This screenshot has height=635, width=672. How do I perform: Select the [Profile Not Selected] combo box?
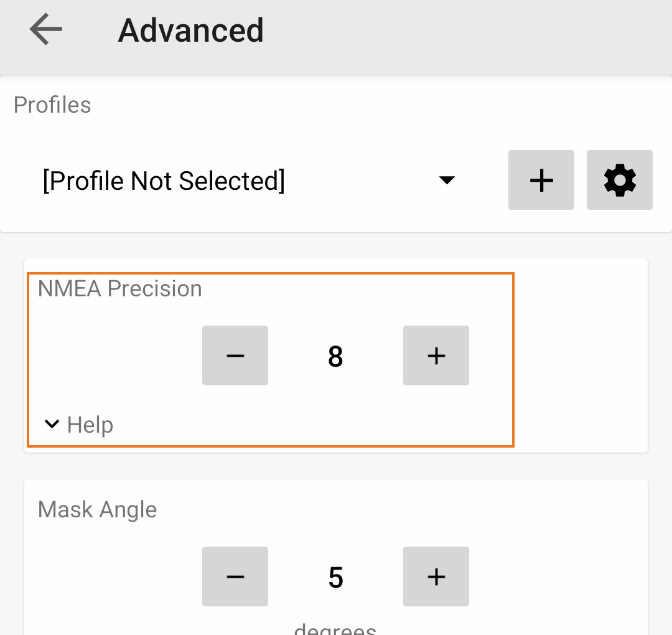(x=164, y=181)
